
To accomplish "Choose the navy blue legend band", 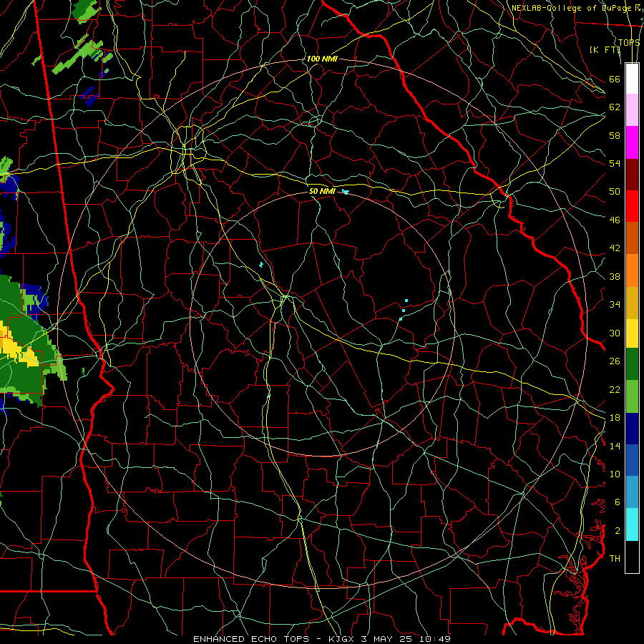I will tap(632, 429).
